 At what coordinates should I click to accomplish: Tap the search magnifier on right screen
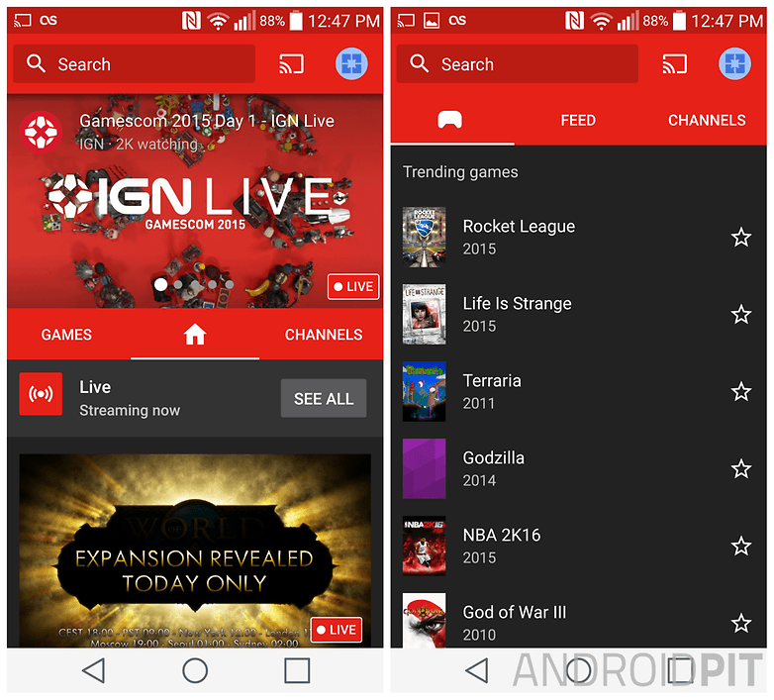pos(419,63)
